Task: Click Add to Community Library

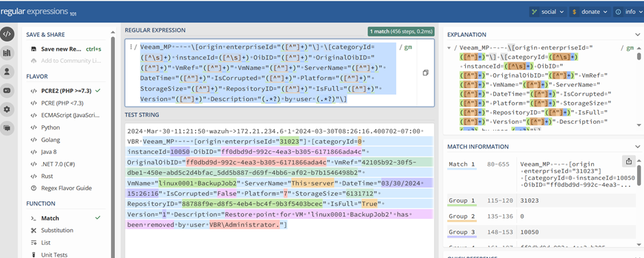Action: pos(66,61)
